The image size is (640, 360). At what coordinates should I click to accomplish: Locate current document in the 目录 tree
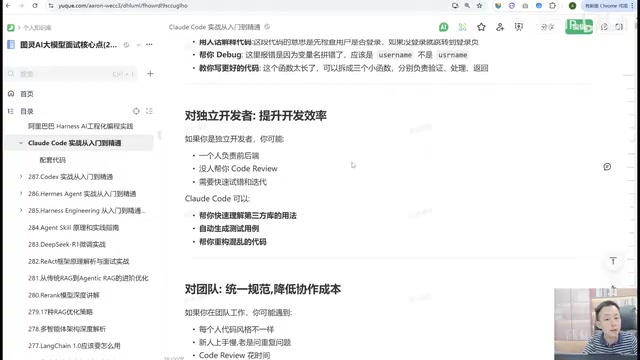click(x=136, y=111)
